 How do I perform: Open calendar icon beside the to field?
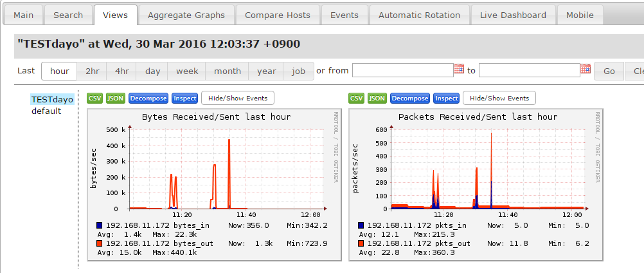click(x=586, y=69)
